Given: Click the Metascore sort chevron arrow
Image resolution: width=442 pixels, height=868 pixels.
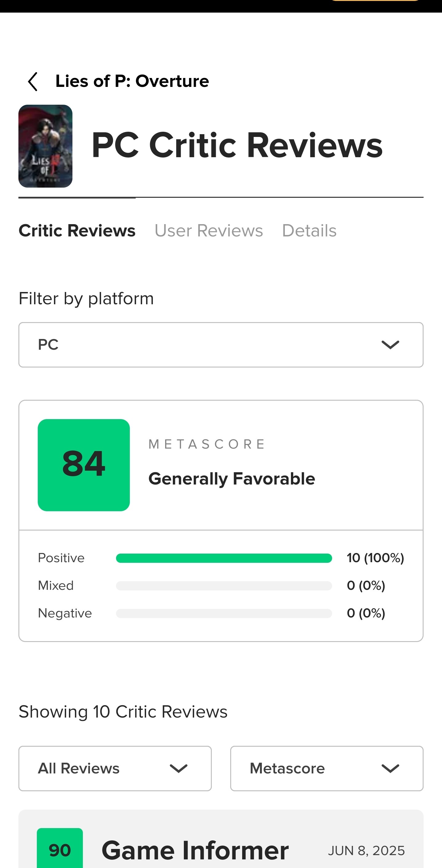Looking at the screenshot, I should click(390, 769).
